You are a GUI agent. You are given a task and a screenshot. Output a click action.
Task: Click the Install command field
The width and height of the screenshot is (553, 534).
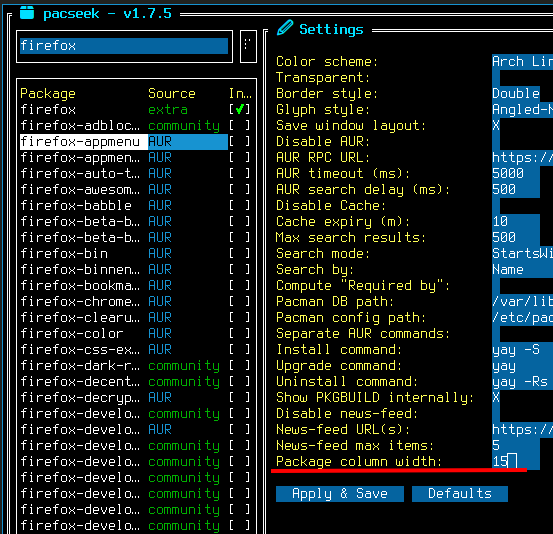point(522,350)
